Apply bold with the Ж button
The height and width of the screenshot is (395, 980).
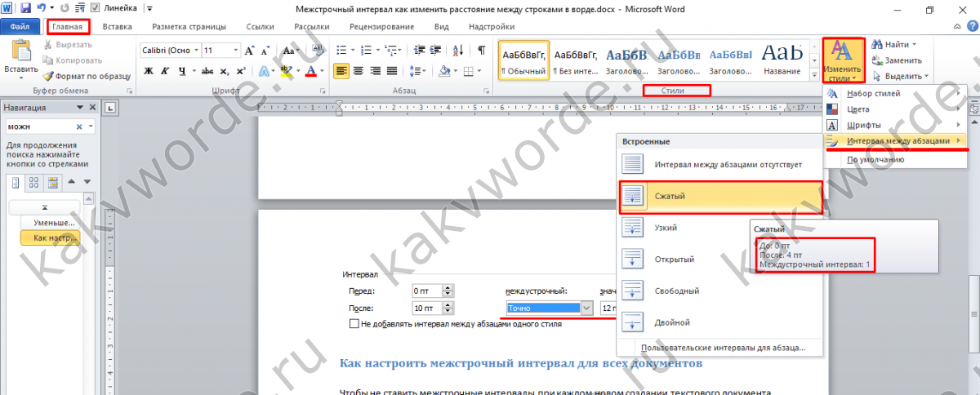click(149, 71)
